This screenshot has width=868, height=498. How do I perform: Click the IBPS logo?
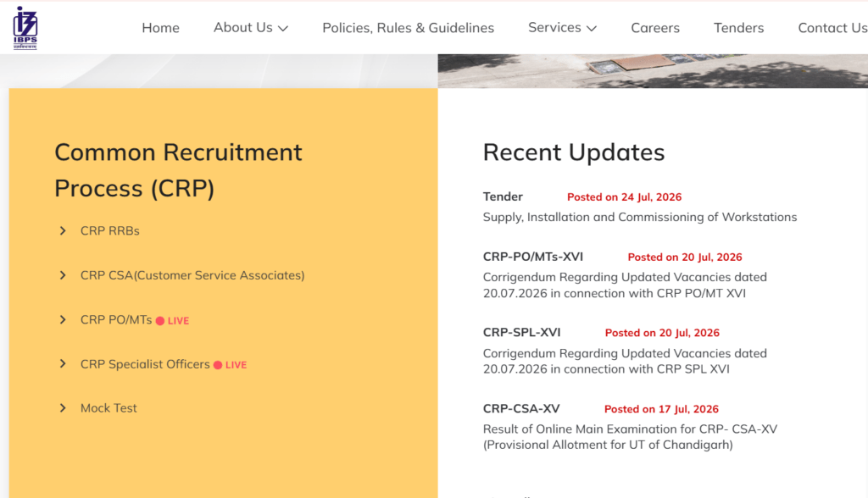point(25,28)
